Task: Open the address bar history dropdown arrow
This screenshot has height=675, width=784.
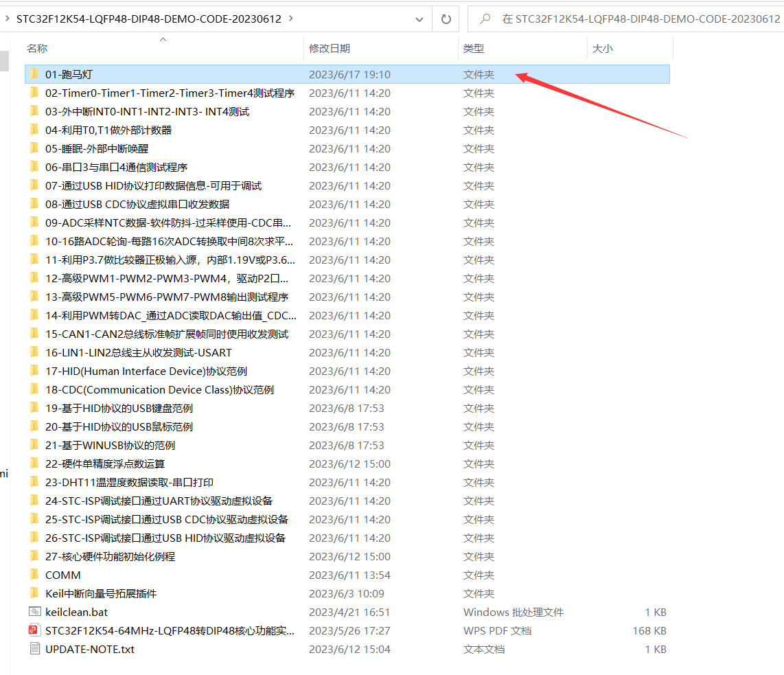Action: (x=419, y=19)
